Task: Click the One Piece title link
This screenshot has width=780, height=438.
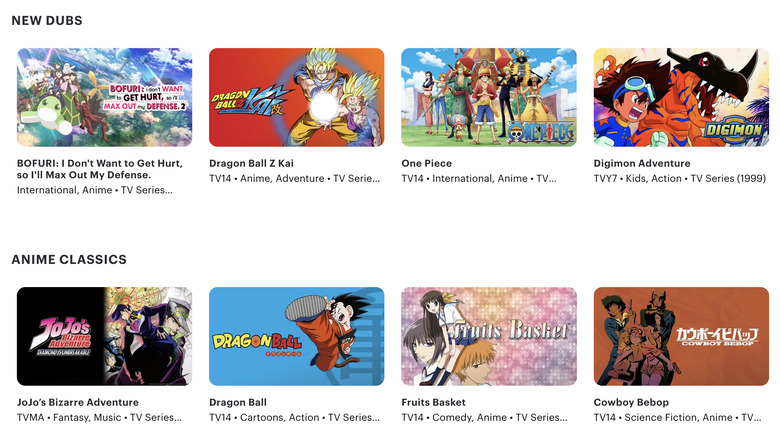Action: click(427, 163)
